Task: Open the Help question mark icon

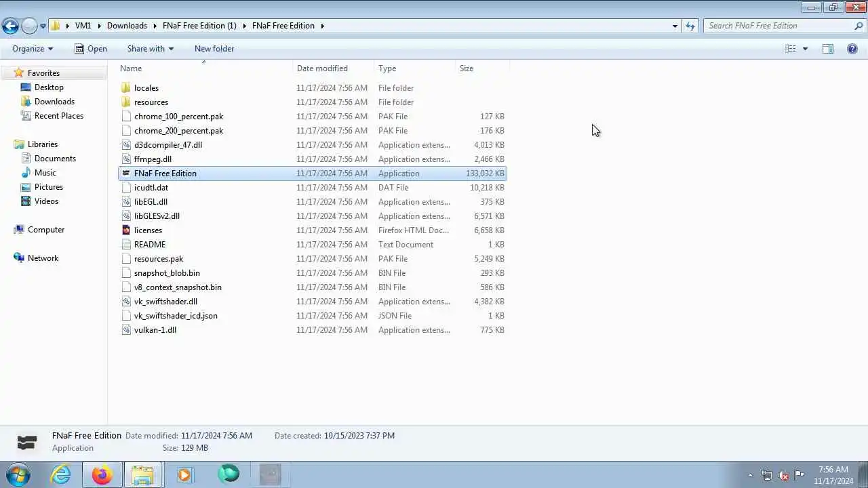Action: [x=852, y=49]
